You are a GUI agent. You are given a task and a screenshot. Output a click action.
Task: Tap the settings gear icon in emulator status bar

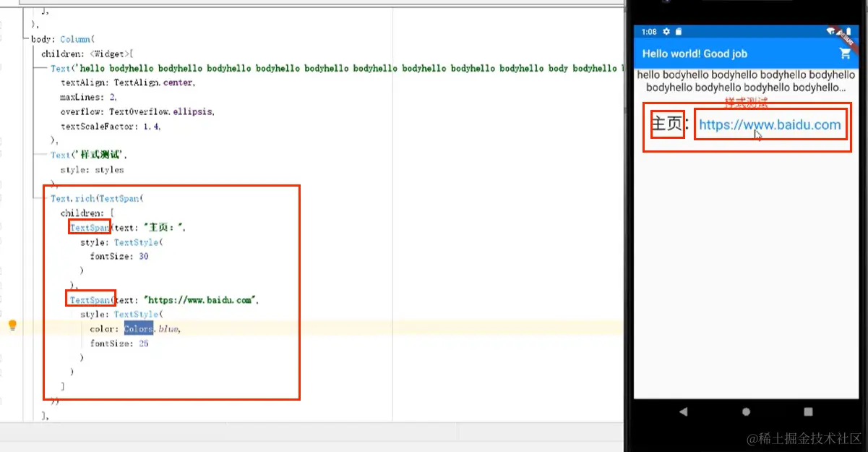666,32
